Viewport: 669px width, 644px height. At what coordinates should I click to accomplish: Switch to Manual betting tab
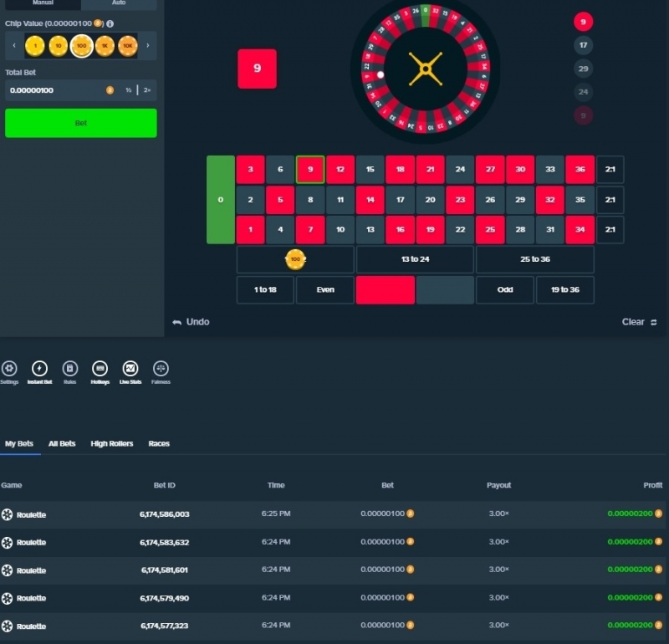43,3
